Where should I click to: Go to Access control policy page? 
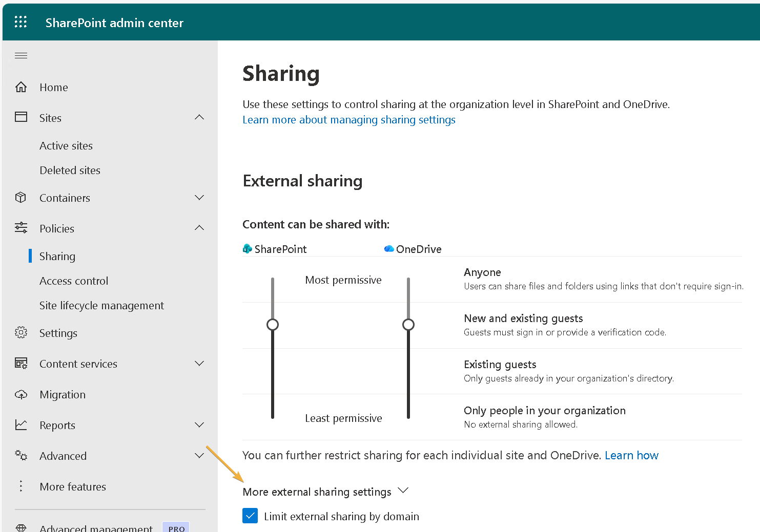74,281
